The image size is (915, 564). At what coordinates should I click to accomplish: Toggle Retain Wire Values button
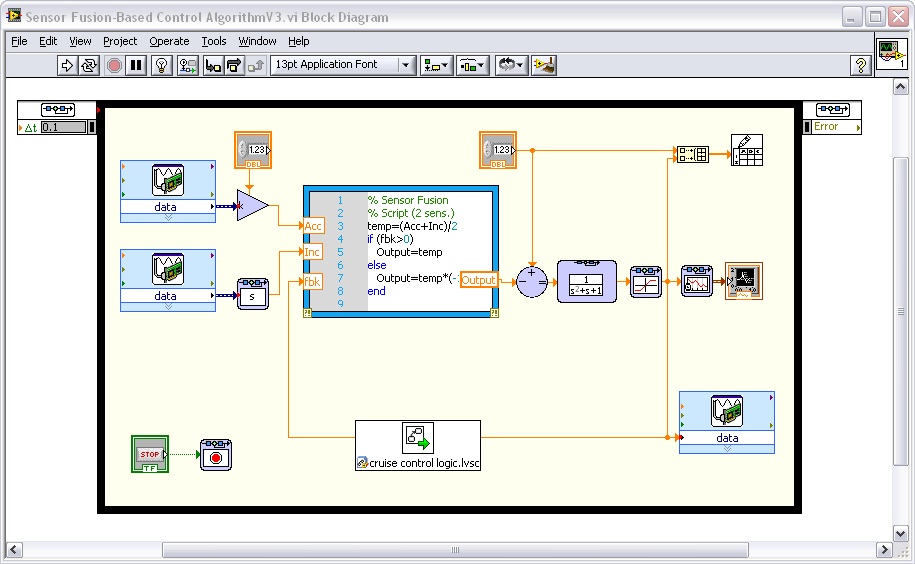[187, 65]
